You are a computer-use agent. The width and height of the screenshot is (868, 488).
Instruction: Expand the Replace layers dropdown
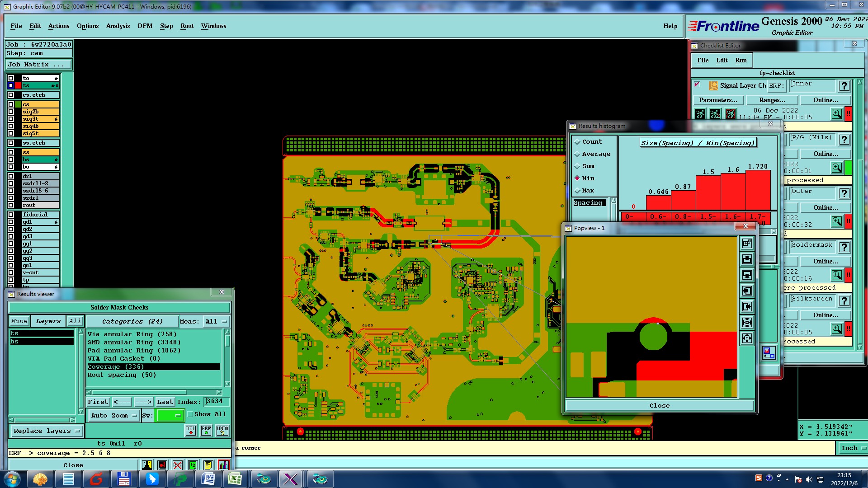pyautogui.click(x=46, y=431)
